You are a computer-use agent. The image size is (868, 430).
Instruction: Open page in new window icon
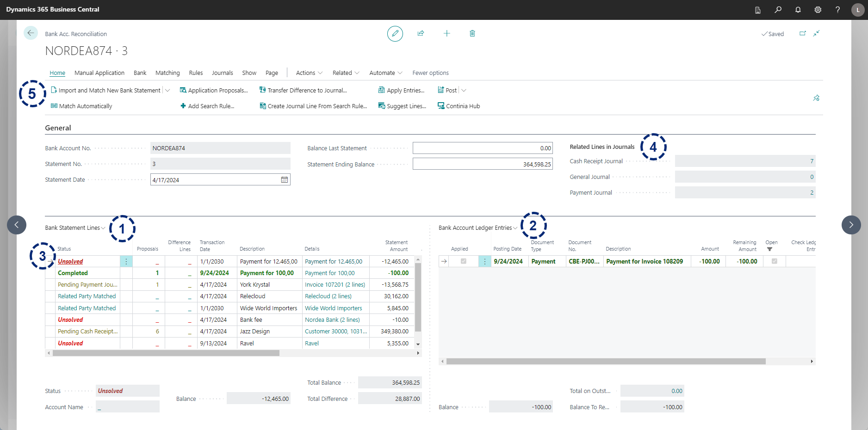pyautogui.click(x=803, y=33)
